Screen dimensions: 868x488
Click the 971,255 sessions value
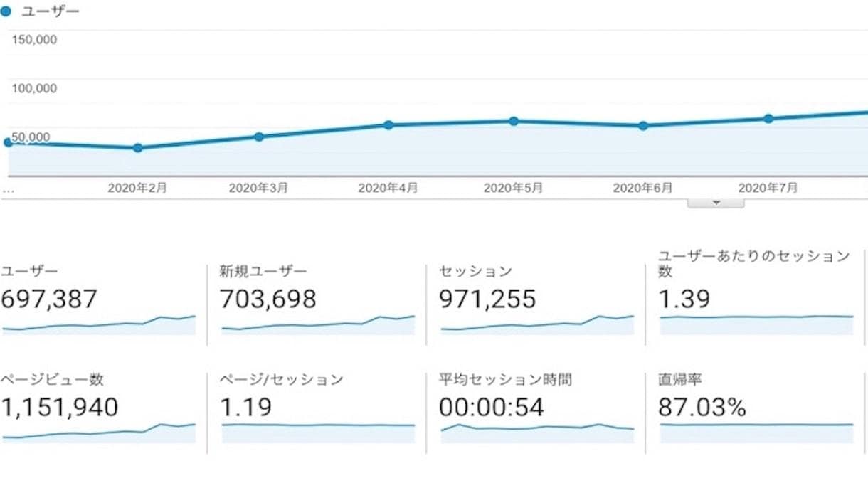coord(487,299)
